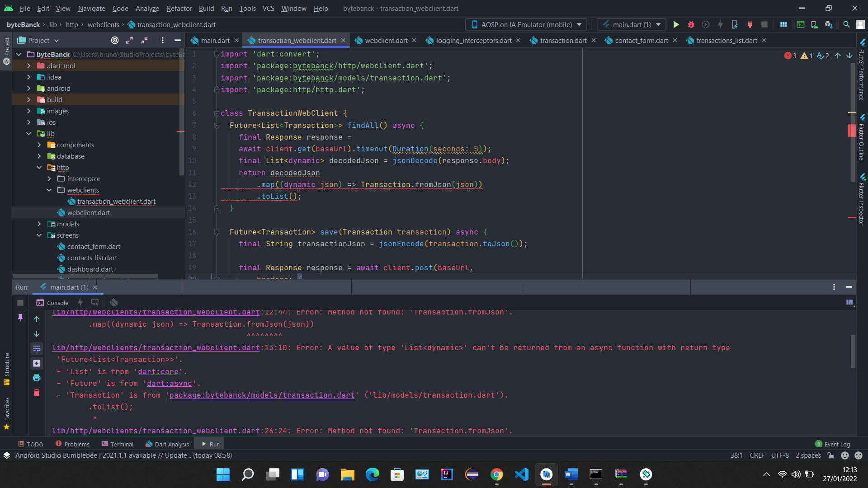Click the dart:async link in console
The image size is (868, 488).
tap(169, 383)
